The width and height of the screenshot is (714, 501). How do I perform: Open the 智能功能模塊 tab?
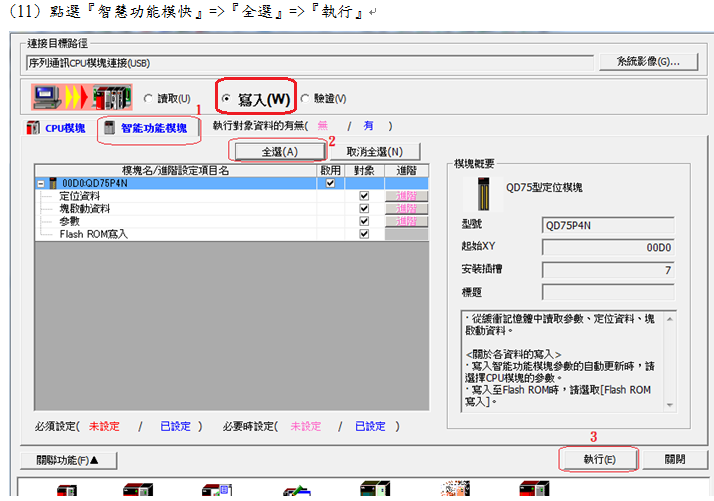point(144,129)
